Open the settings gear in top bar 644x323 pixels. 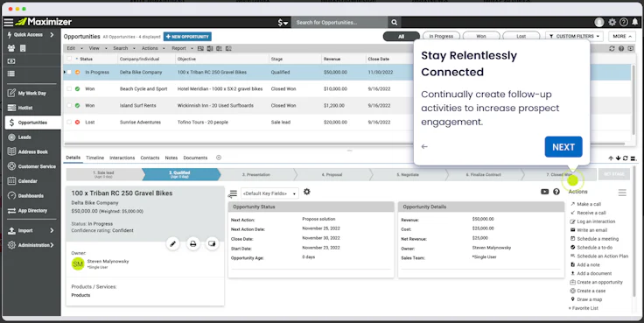612,22
